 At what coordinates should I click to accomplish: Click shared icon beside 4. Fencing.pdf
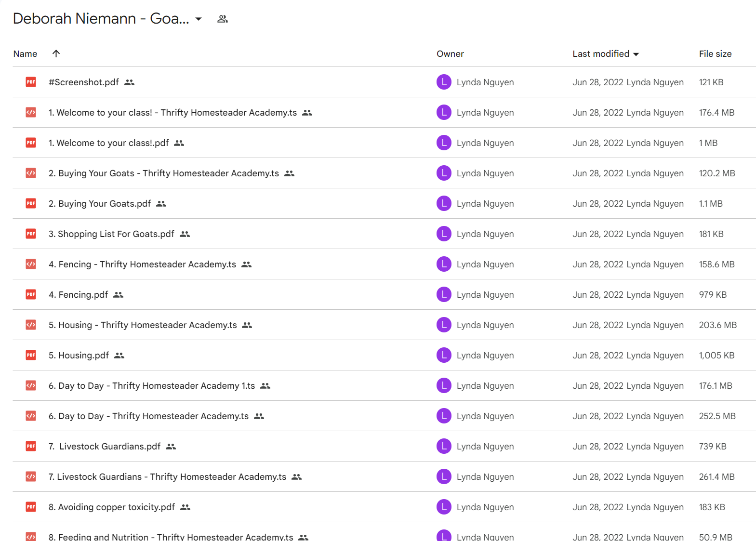(x=118, y=295)
